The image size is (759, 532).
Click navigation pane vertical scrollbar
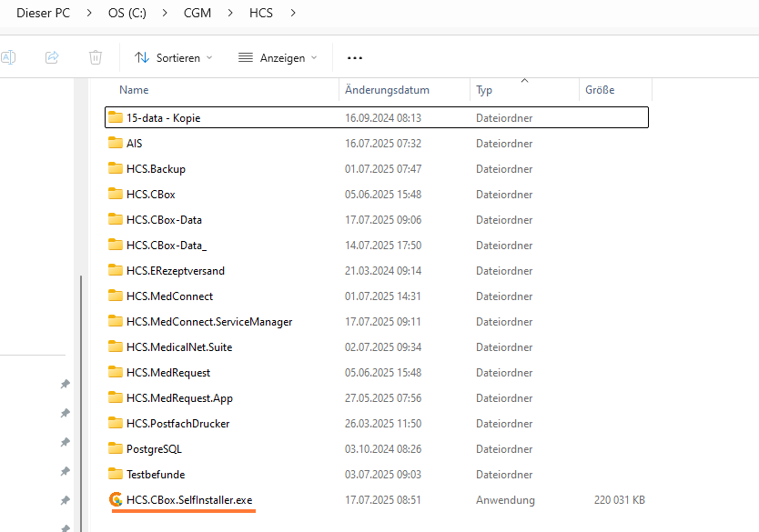click(x=81, y=404)
